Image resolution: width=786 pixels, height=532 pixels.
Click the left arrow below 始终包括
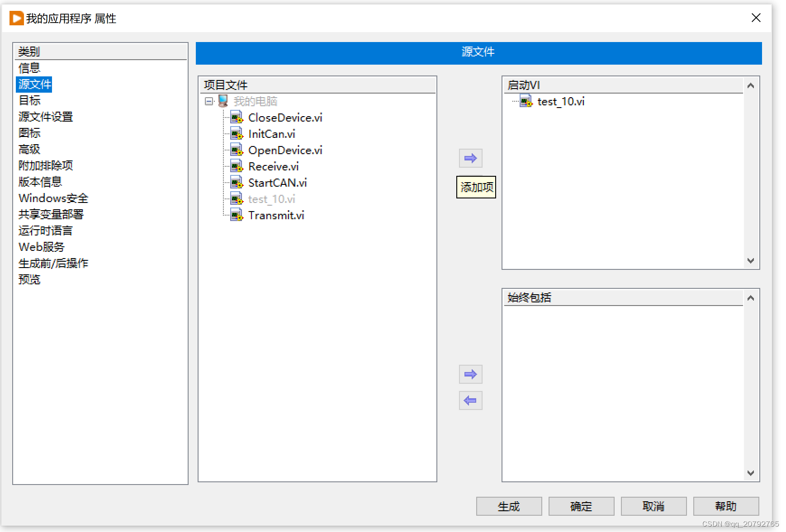(470, 400)
